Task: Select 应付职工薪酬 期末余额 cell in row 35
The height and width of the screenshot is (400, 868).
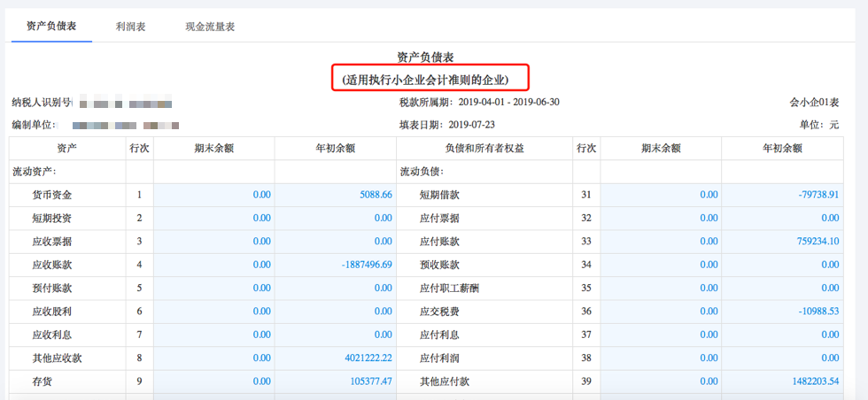Action: click(x=661, y=288)
